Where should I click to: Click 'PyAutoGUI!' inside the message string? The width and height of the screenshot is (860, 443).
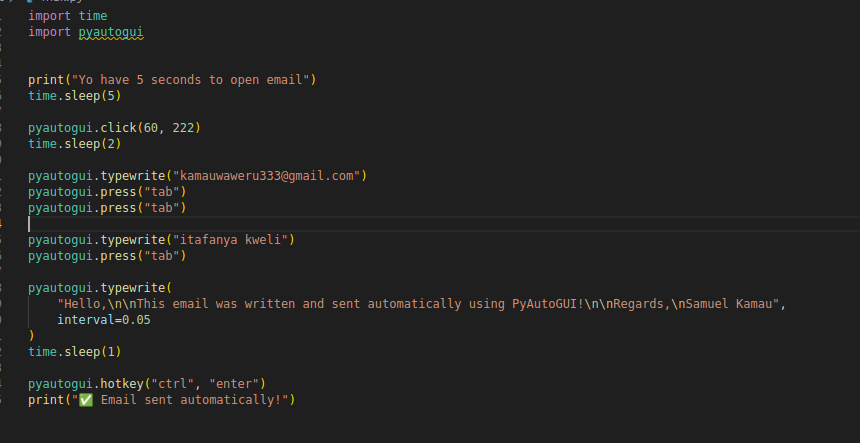(x=548, y=304)
